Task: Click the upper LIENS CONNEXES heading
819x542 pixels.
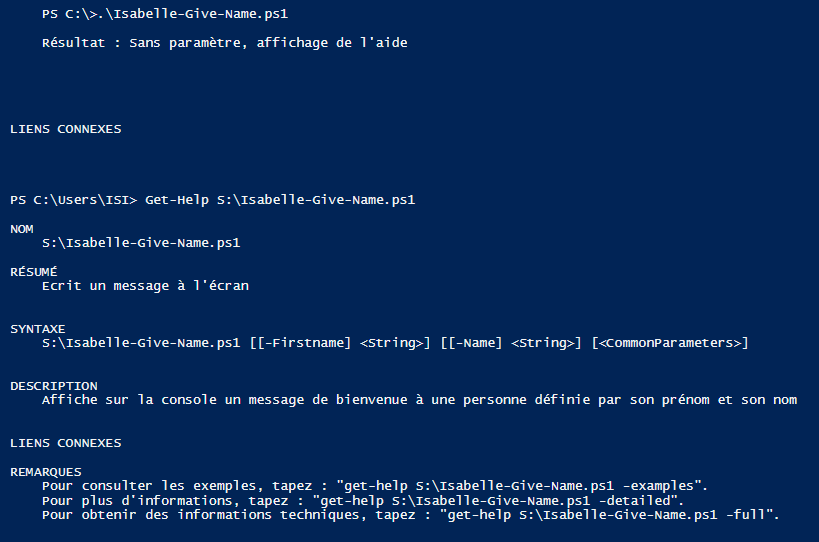Action: pos(66,129)
